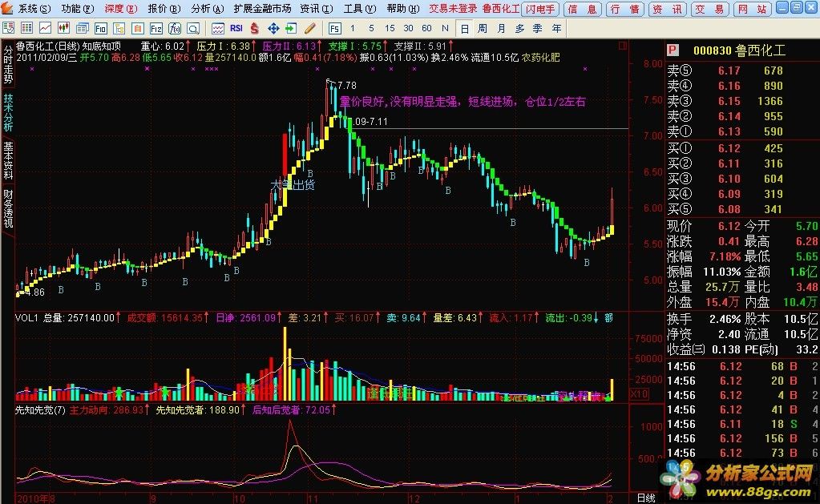Click the green arrow import icon
Screen dimensions: 820x504
291,28
